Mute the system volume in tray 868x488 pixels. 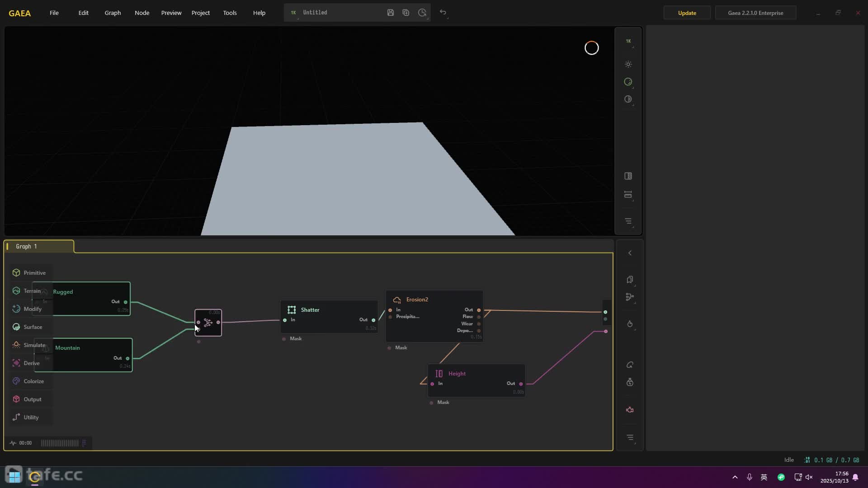pyautogui.click(x=809, y=477)
